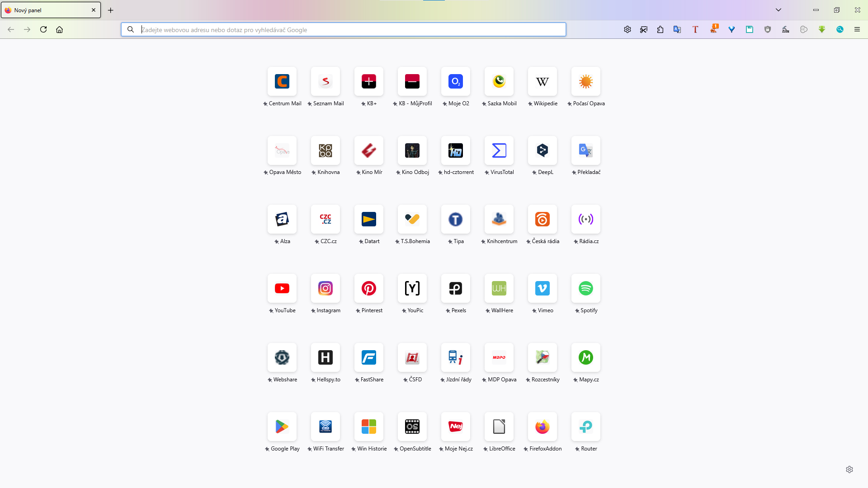Open the FirefoxAddon shortcut
The height and width of the screenshot is (488, 868).
(542, 427)
